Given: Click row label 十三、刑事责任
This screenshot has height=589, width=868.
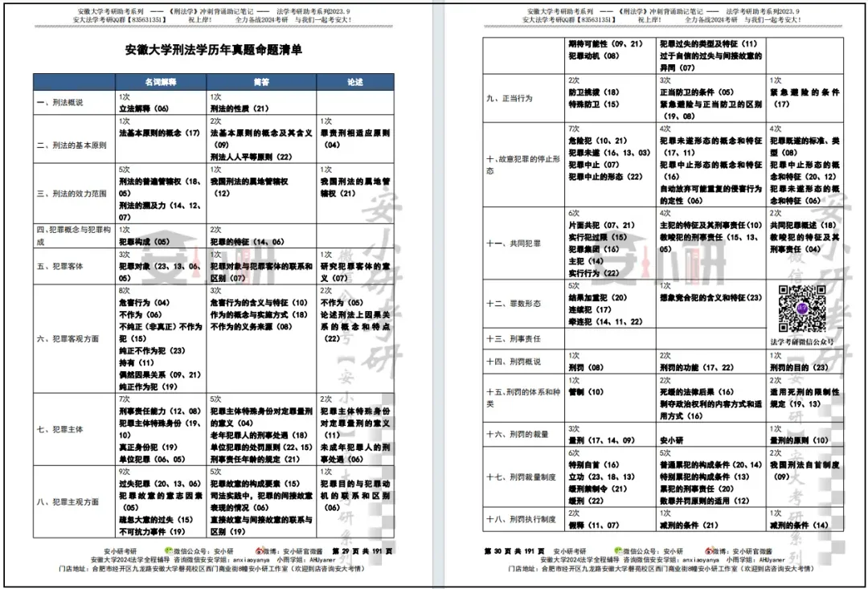Looking at the screenshot, I should pos(513,337).
